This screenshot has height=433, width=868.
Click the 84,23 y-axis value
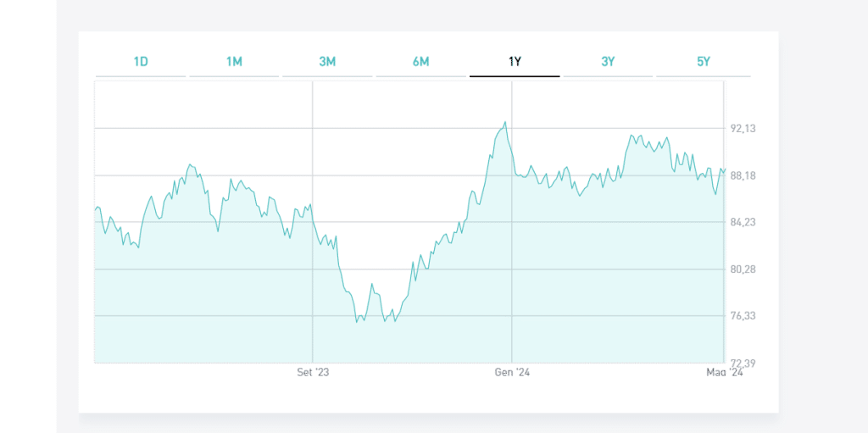click(x=743, y=222)
